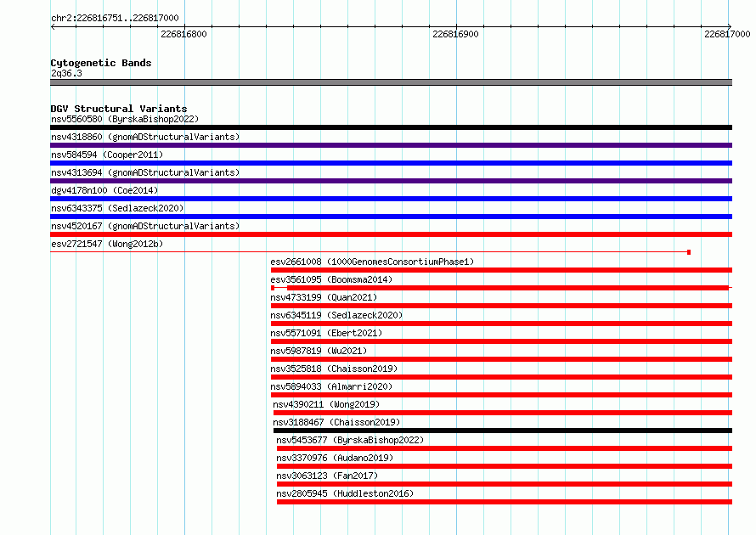Open nsv5453677 (ByrskaBishop2022) label
Image resolution: width=756 pixels, height=535 pixels.
(350, 440)
